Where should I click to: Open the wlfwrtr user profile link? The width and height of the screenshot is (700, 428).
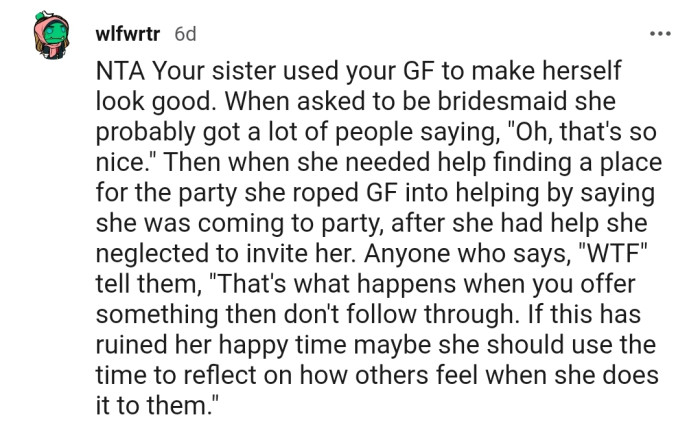pos(128,34)
